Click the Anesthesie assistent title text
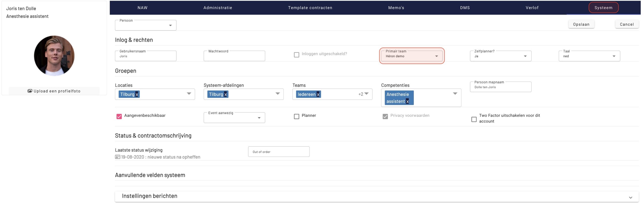Screen dimensions: 644x210 coord(27,16)
